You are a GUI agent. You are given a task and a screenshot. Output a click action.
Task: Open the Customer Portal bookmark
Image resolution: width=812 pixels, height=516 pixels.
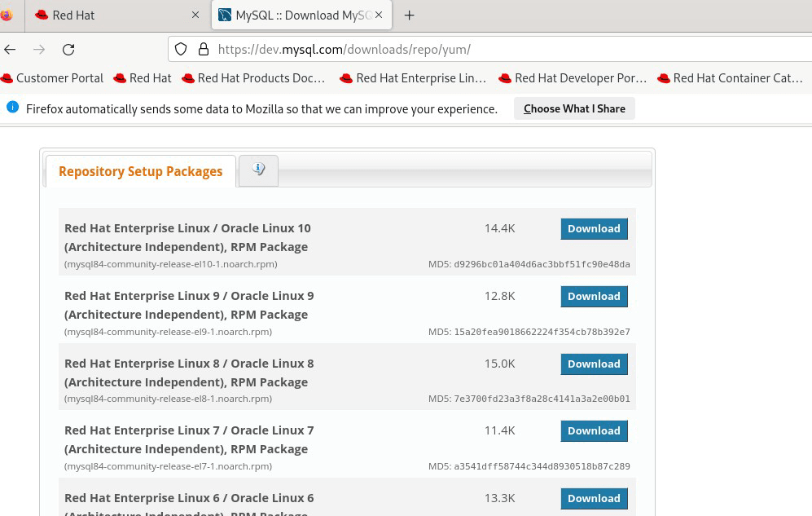click(x=52, y=78)
